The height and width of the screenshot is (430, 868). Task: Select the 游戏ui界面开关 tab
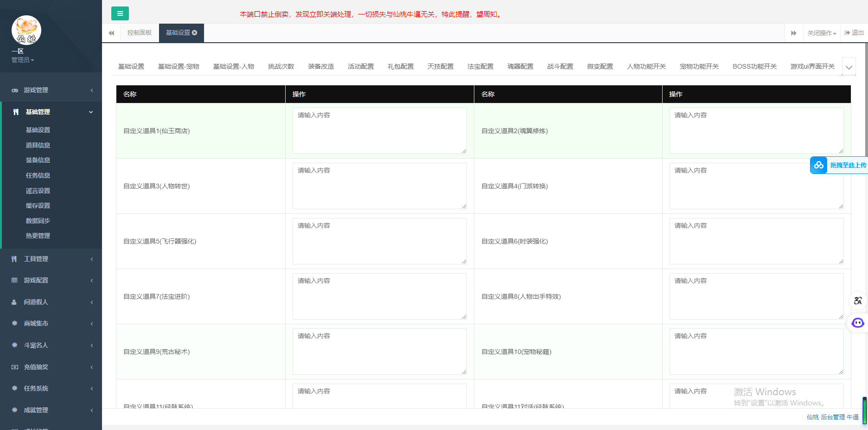(x=812, y=66)
